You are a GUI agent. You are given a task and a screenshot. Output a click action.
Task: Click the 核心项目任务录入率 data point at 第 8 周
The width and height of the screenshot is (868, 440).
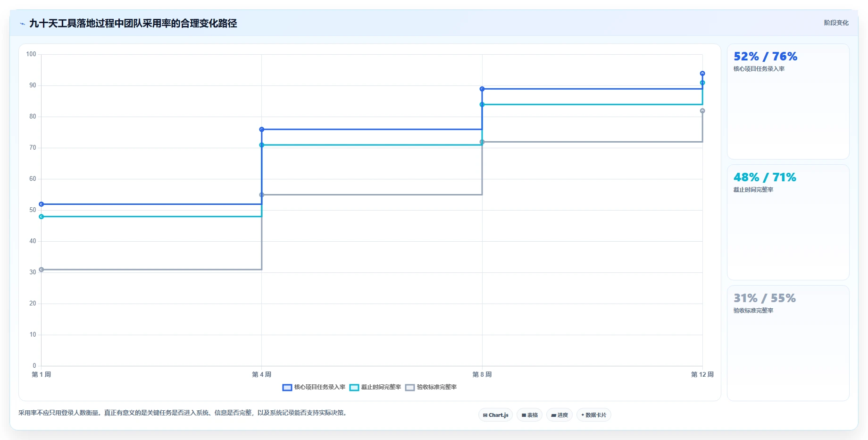[482, 89]
